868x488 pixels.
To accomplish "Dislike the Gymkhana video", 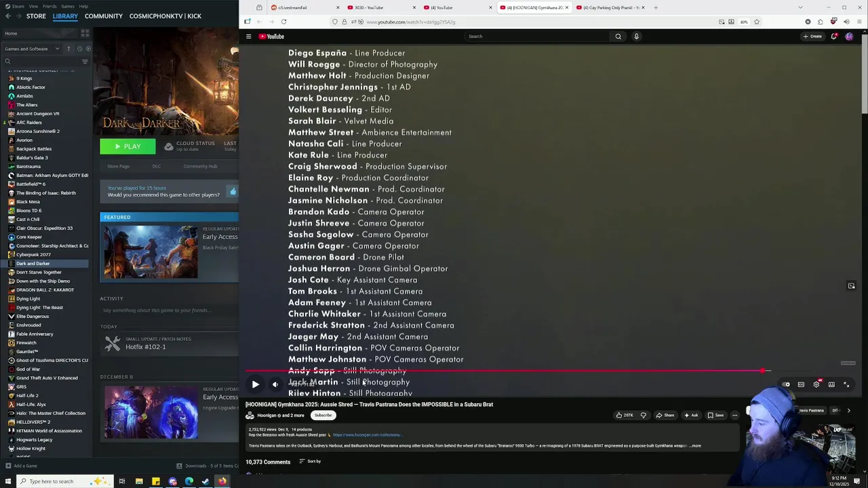I will (644, 415).
